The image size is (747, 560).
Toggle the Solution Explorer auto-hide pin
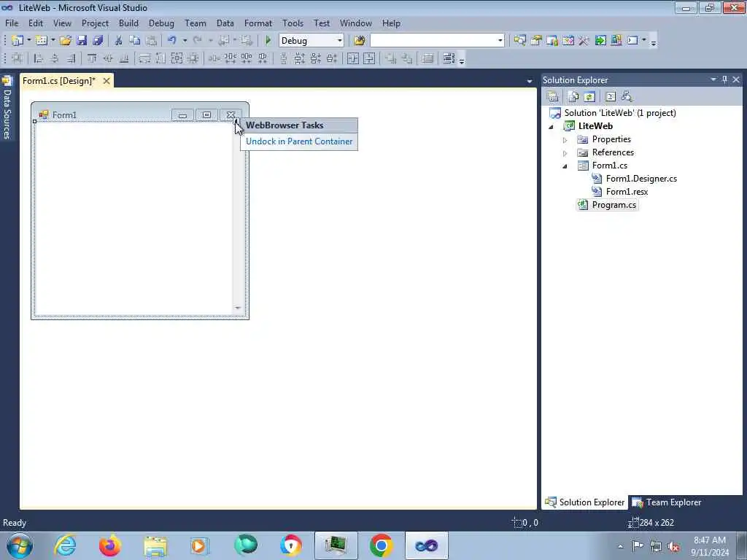coord(724,79)
